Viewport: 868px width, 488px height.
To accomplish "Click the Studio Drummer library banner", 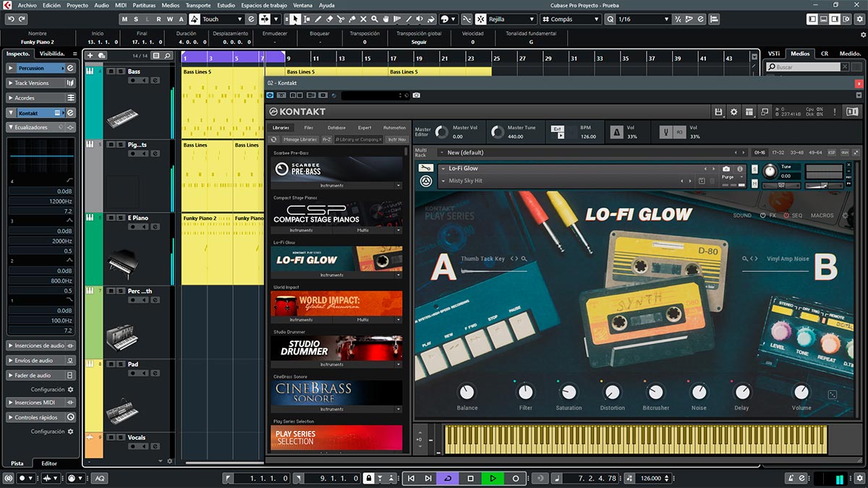I will click(x=337, y=348).
